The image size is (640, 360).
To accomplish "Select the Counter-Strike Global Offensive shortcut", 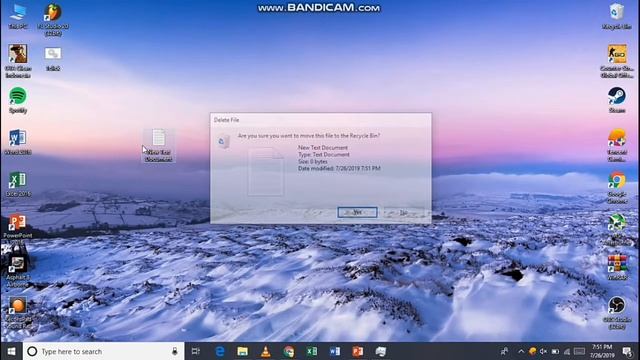I will click(617, 61).
